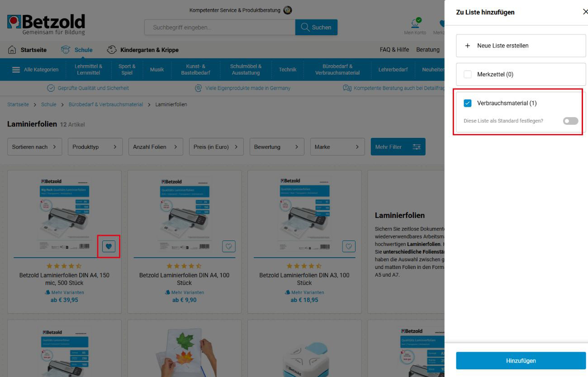The height and width of the screenshot is (377, 588).
Task: Toggle Diese Liste als Standard festlegen switch
Action: click(x=570, y=121)
